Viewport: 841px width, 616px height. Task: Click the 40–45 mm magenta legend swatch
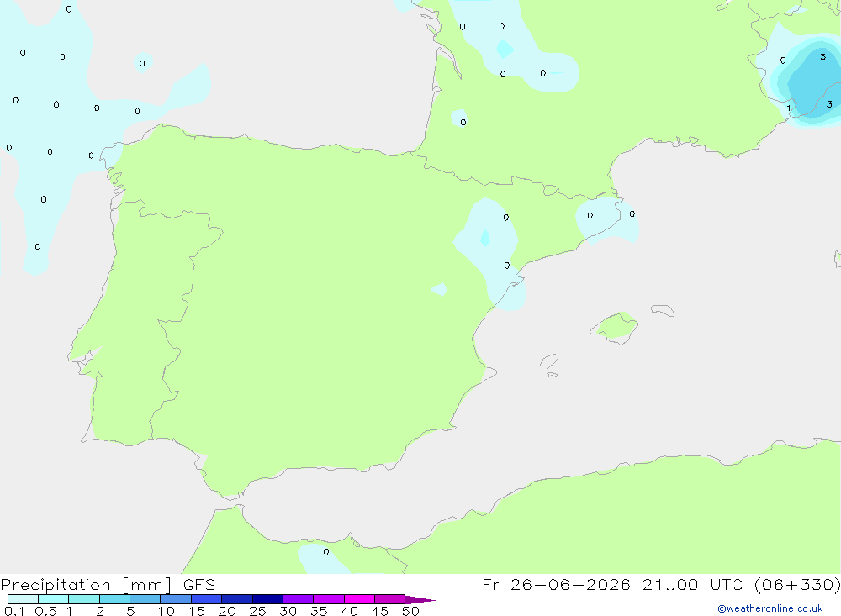click(x=359, y=599)
